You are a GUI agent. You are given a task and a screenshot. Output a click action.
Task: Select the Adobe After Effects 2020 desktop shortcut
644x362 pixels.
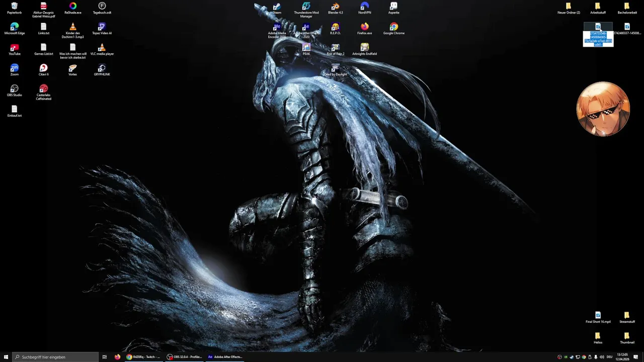coord(306,31)
